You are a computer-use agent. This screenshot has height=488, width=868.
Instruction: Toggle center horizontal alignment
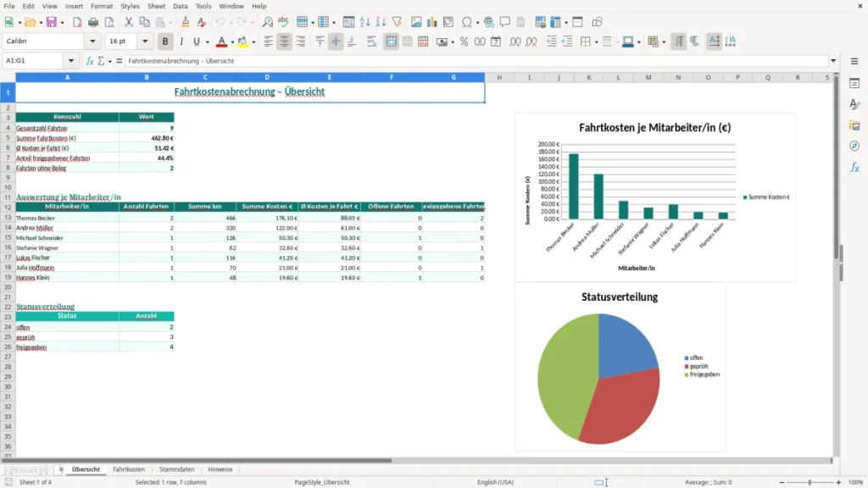285,42
